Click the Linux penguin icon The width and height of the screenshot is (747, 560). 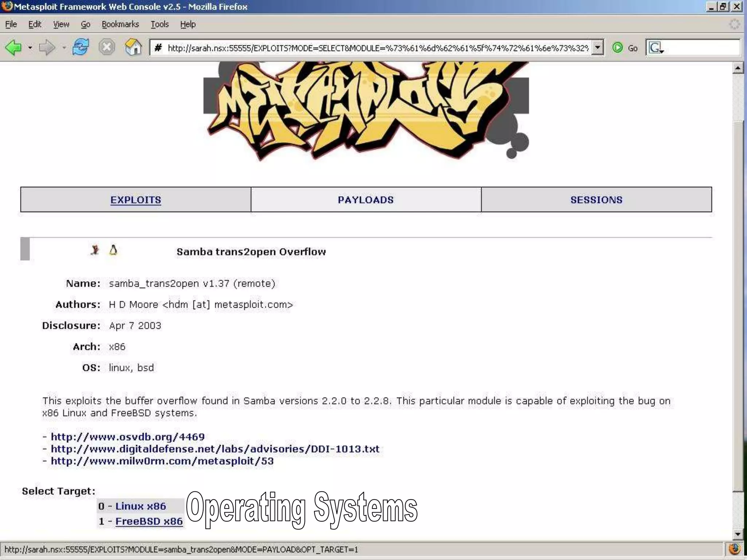(113, 250)
